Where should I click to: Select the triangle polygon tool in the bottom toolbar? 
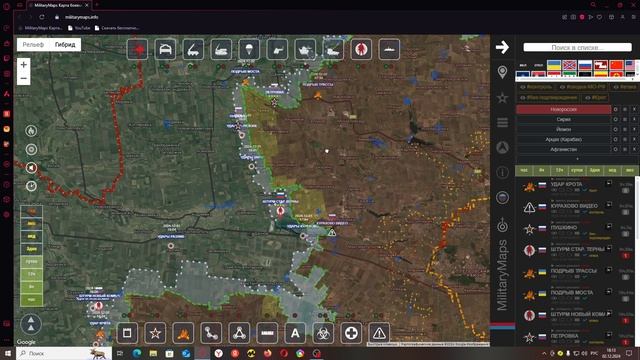click(x=239, y=333)
